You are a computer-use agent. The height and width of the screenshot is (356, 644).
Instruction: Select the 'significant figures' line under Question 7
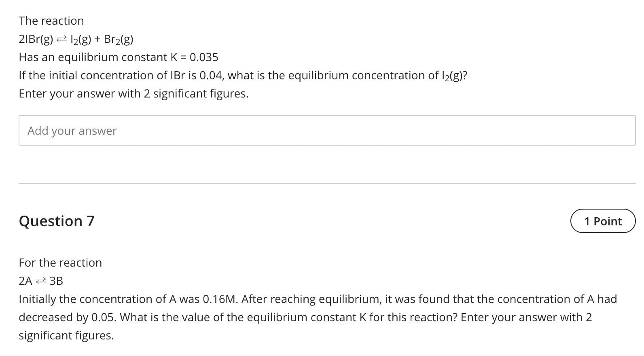66,335
